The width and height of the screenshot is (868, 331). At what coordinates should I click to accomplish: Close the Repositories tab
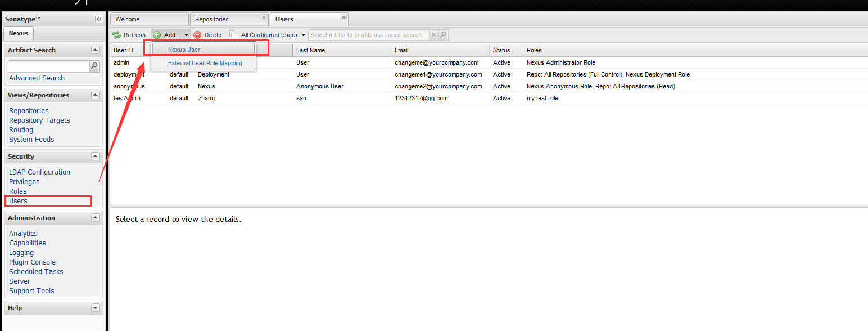(264, 17)
